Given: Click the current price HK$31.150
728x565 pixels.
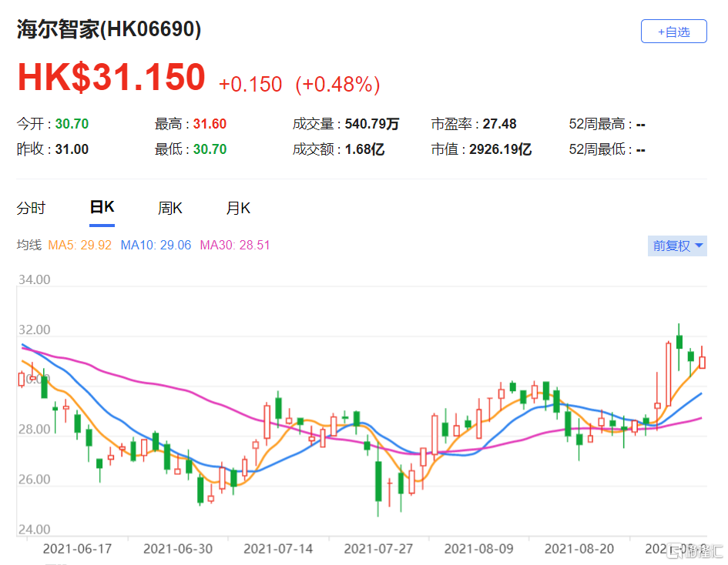Looking at the screenshot, I should tap(112, 77).
